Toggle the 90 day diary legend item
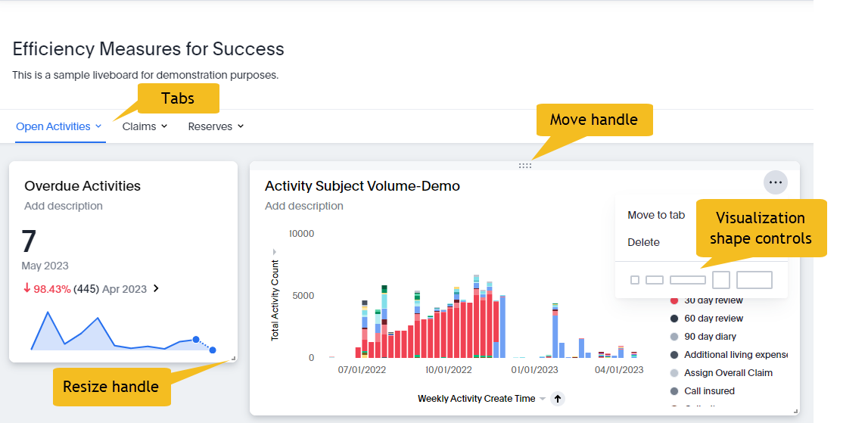Screen dimensions: 868x423 (x=710, y=337)
